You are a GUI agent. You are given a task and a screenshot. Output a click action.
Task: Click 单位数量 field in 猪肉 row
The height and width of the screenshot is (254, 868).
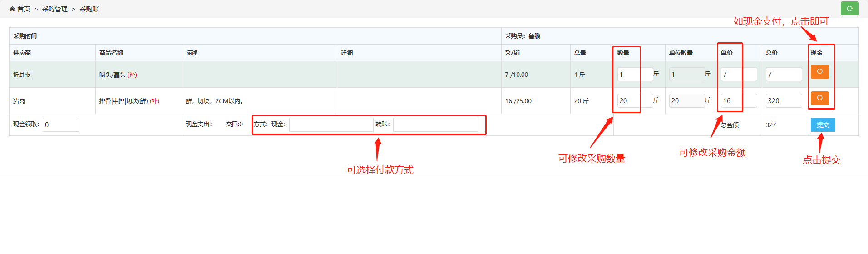pyautogui.click(x=686, y=101)
